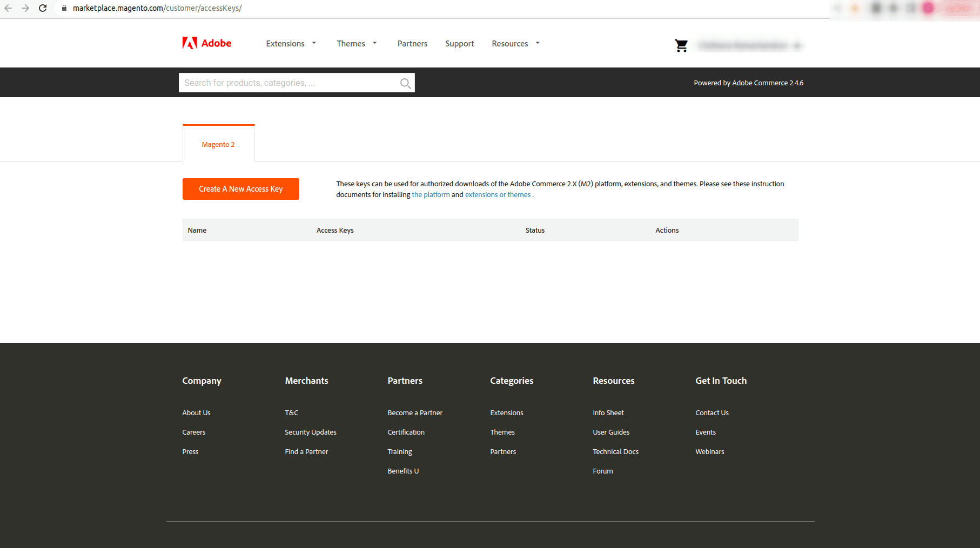Open Themes link under Categories
Image resolution: width=980 pixels, height=548 pixels.
[502, 432]
